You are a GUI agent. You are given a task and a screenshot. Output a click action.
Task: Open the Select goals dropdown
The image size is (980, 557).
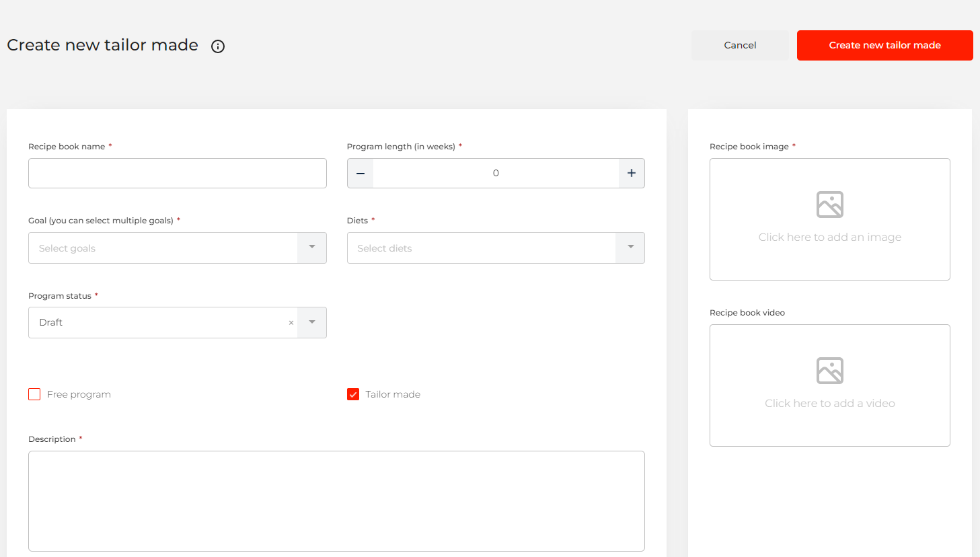[311, 248]
